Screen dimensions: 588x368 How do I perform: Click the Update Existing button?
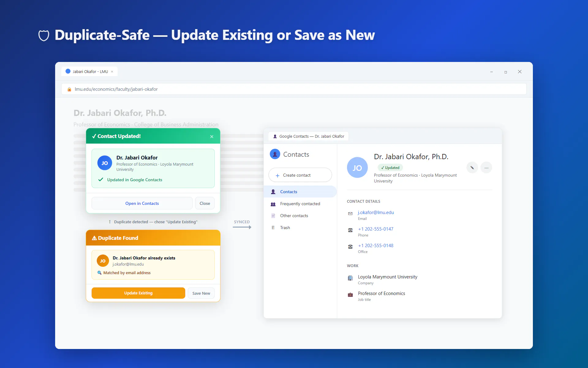138,293
